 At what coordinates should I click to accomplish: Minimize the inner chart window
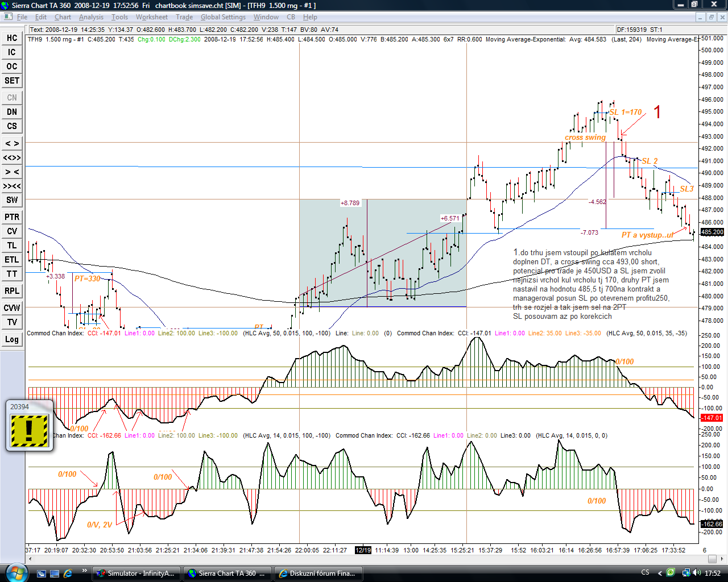(700, 17)
